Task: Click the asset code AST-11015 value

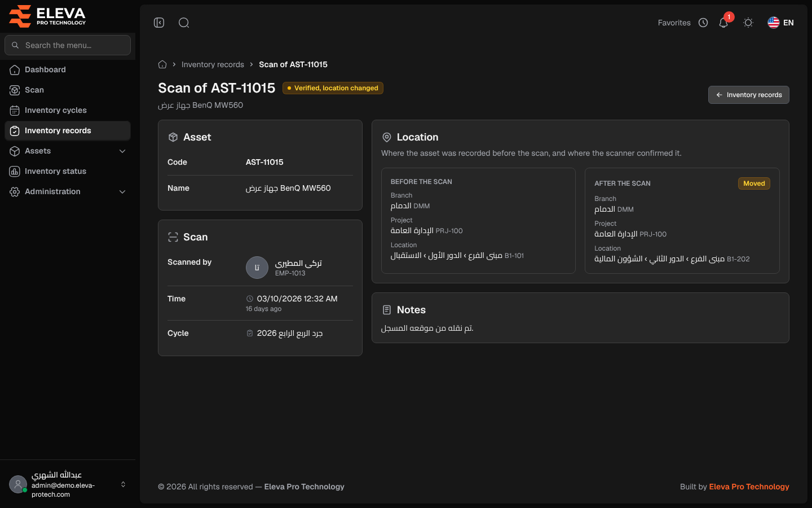Action: (x=264, y=162)
